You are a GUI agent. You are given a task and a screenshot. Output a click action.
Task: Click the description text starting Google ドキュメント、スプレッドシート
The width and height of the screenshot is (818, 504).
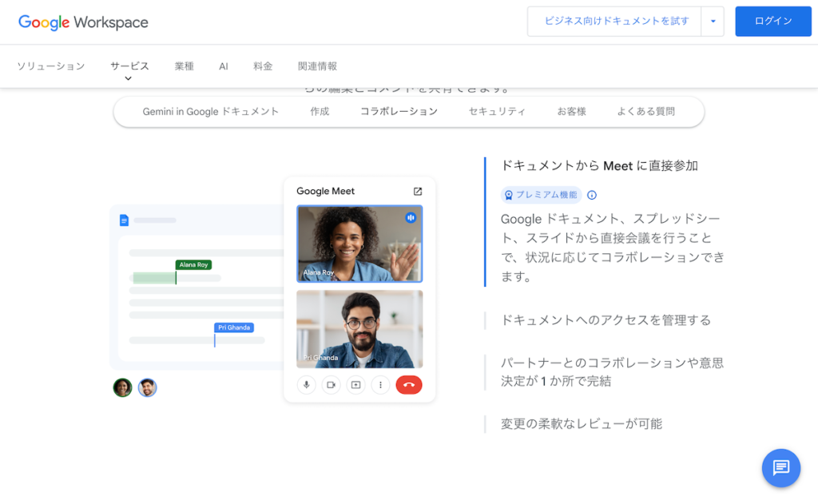tap(613, 248)
